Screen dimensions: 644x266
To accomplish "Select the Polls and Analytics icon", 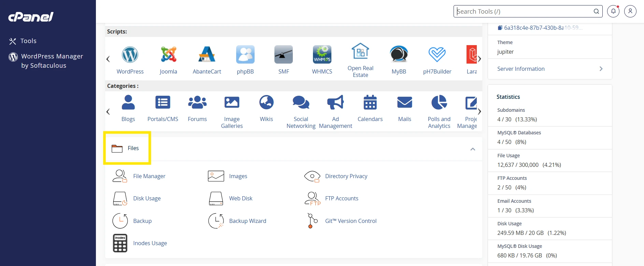I will 439,102.
